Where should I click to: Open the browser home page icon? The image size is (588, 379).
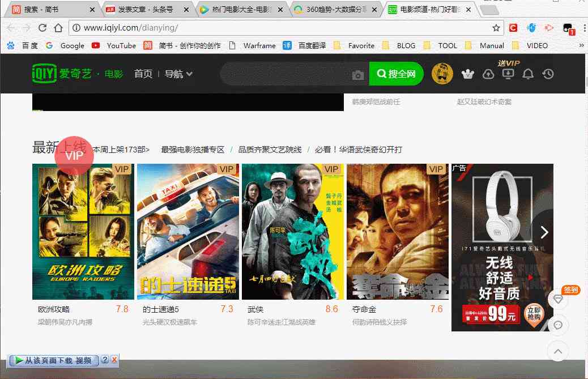tap(58, 28)
